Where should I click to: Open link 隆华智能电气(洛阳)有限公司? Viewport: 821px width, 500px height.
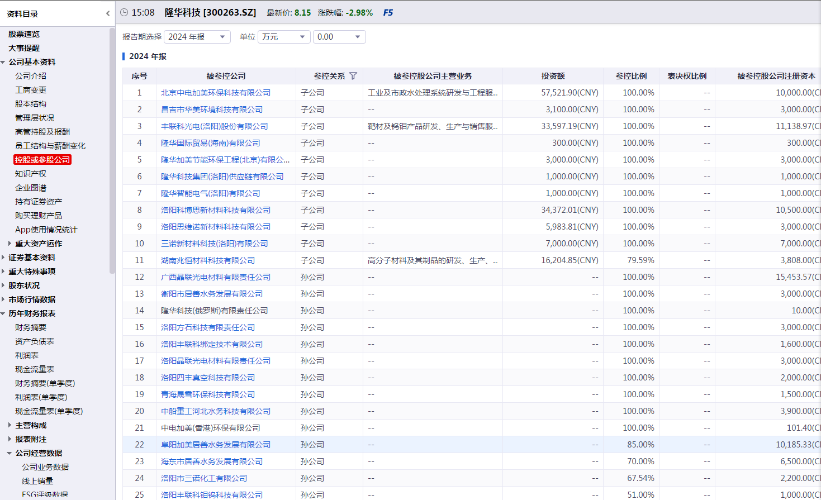210,193
